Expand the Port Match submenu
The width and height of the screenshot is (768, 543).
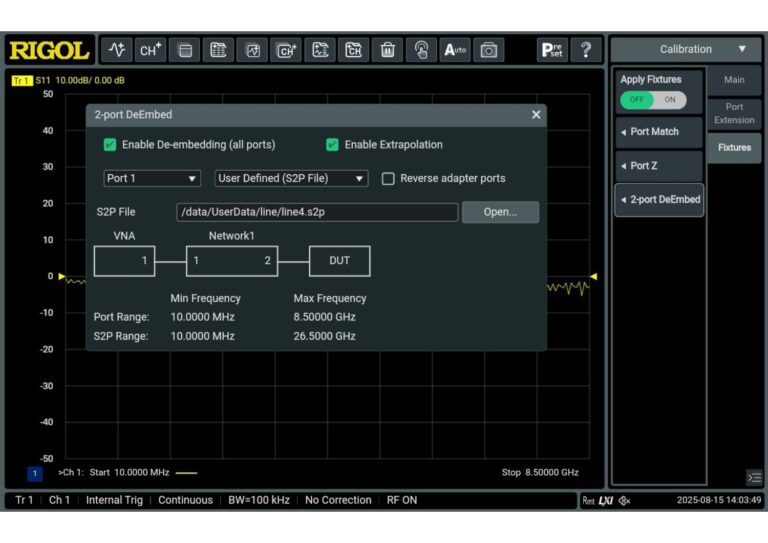[x=659, y=132]
